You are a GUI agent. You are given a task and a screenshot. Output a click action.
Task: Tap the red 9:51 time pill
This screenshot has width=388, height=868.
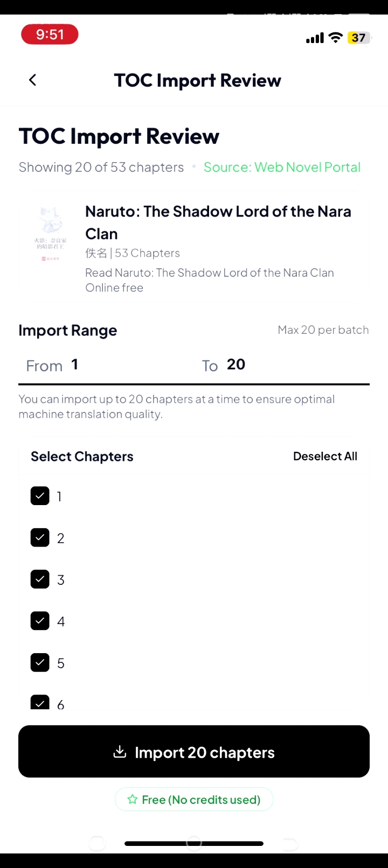pyautogui.click(x=50, y=34)
